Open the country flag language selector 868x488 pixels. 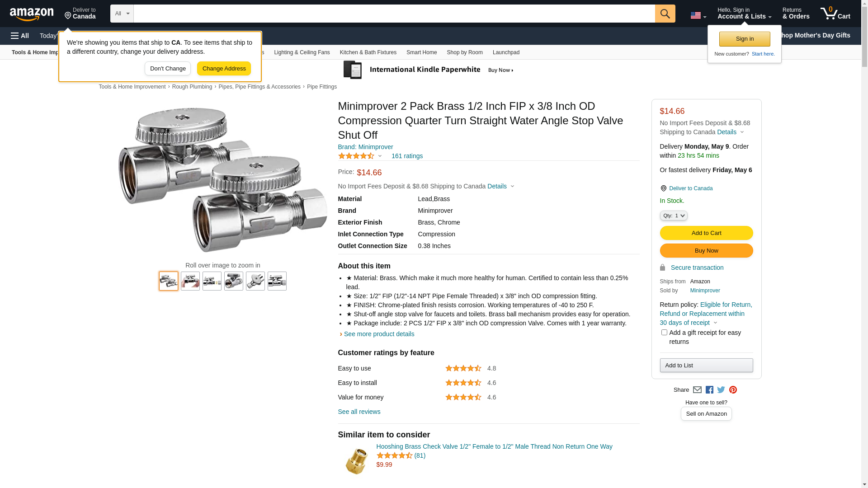[698, 15]
